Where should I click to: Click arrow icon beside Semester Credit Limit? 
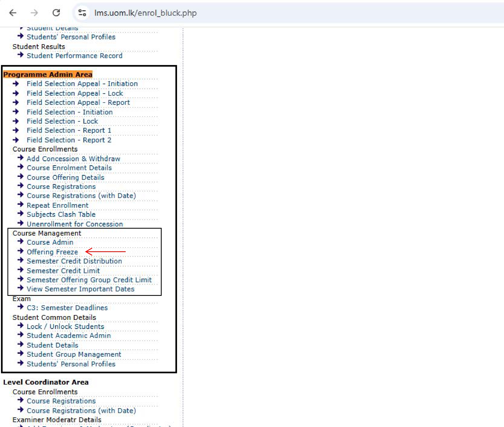click(21, 269)
